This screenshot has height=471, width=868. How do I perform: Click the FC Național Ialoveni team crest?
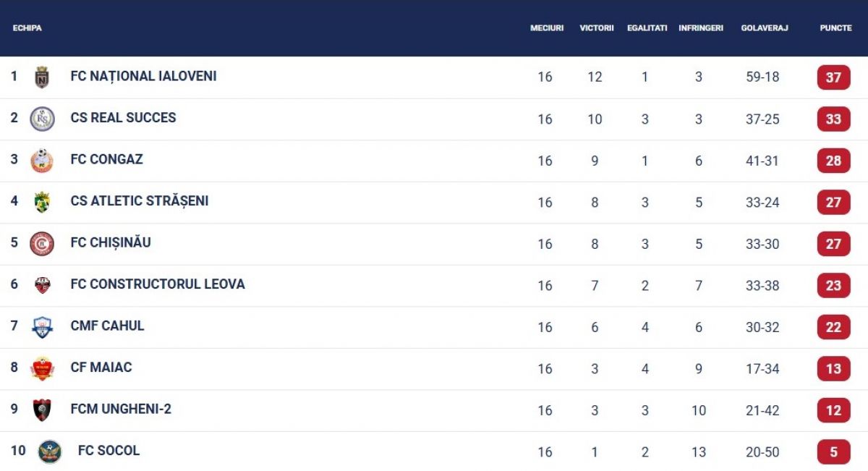42,77
